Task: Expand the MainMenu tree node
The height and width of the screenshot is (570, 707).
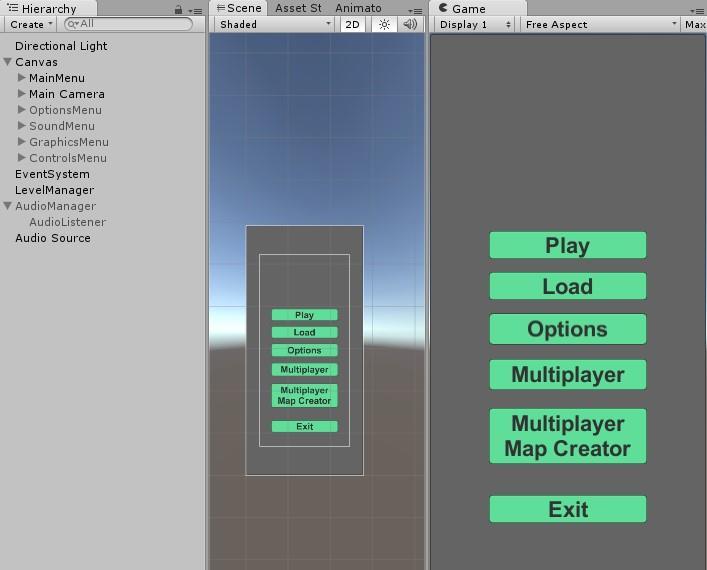Action: [x=21, y=78]
